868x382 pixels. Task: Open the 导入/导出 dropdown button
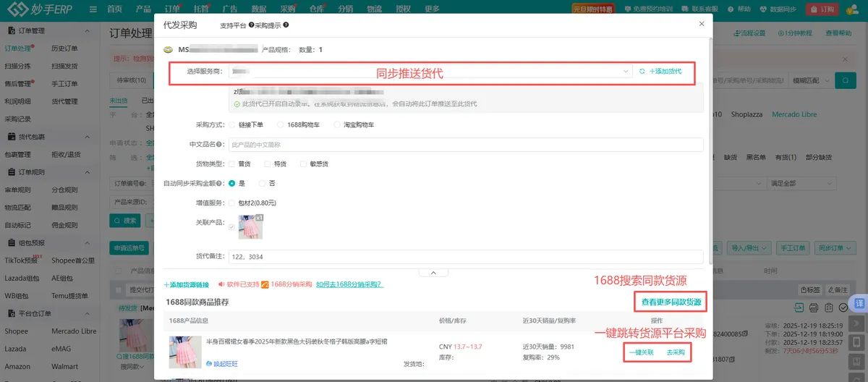click(749, 247)
